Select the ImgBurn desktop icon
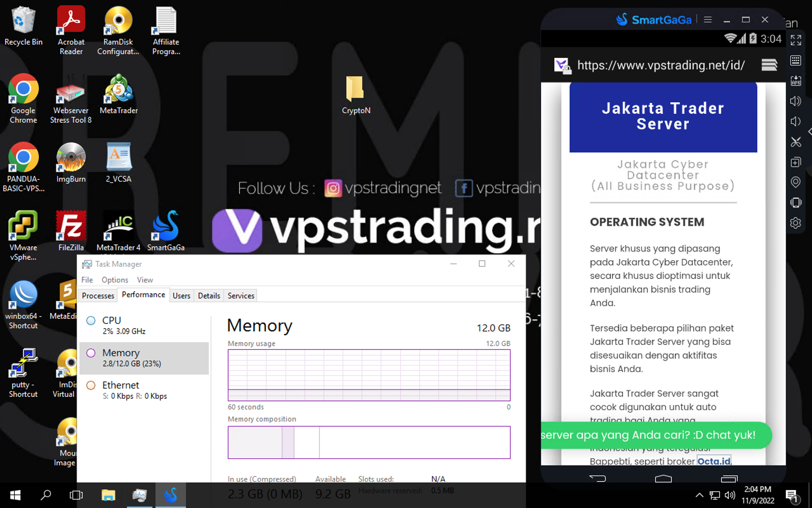The height and width of the screenshot is (508, 812). click(x=71, y=163)
